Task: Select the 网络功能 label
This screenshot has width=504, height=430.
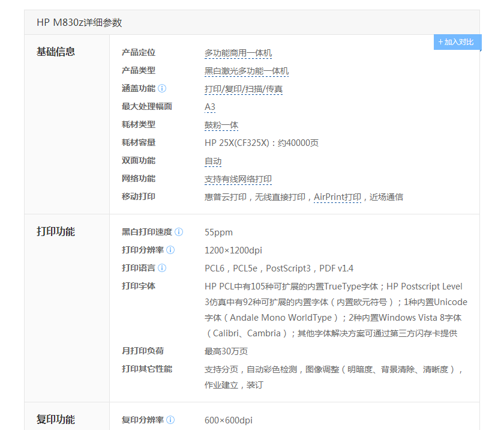Action: click(x=139, y=178)
